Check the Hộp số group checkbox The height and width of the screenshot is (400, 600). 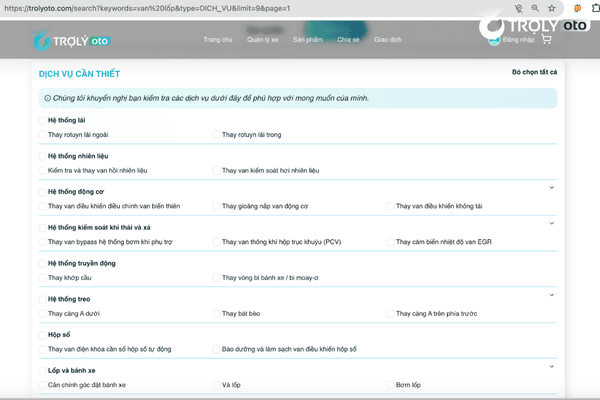tap(42, 335)
